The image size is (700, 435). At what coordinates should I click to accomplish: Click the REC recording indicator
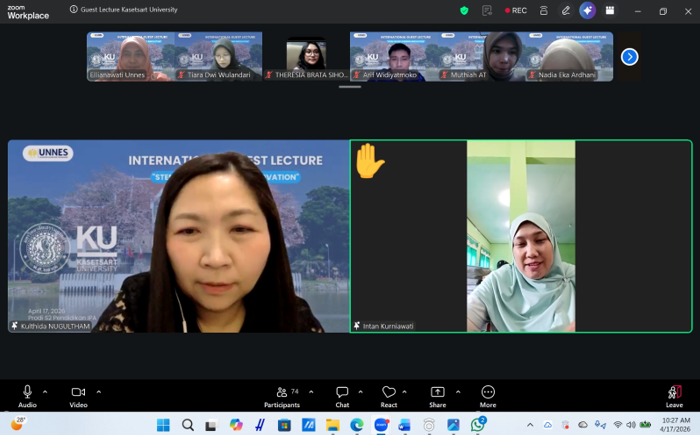[514, 10]
